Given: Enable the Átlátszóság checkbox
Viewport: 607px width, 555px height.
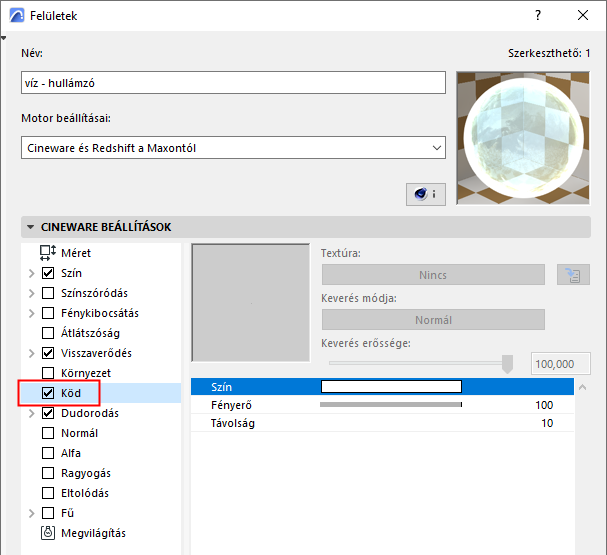Looking at the screenshot, I should (x=48, y=333).
